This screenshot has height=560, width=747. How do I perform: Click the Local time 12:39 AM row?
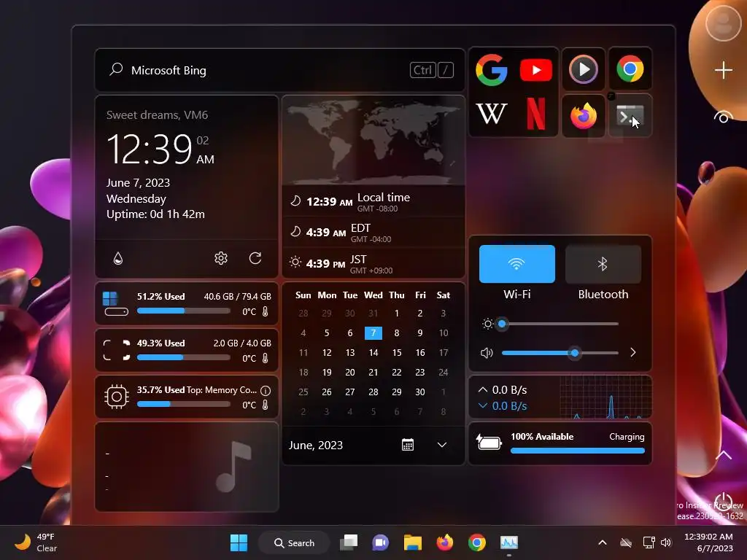373,201
